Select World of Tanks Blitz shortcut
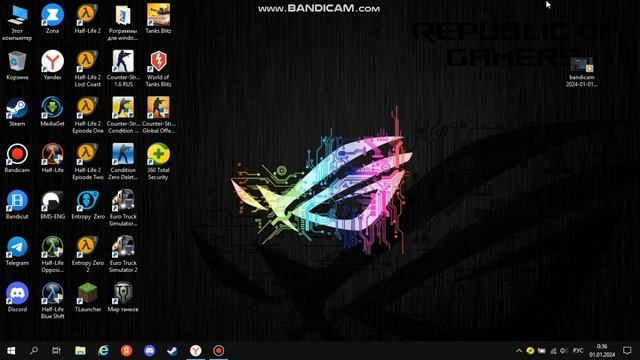The image size is (640, 360). click(x=158, y=69)
